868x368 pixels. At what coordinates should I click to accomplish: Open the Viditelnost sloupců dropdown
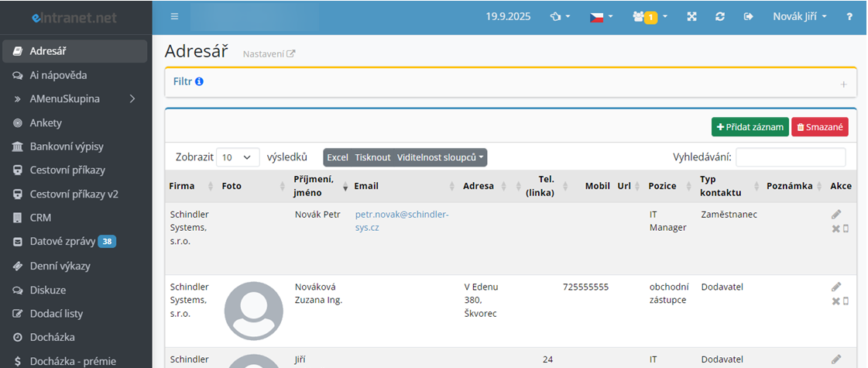pyautogui.click(x=440, y=157)
